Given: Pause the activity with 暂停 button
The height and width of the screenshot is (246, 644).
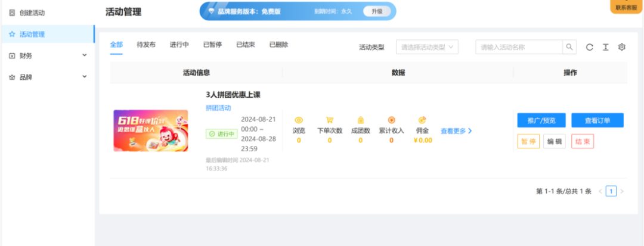Looking at the screenshot, I should (528, 141).
